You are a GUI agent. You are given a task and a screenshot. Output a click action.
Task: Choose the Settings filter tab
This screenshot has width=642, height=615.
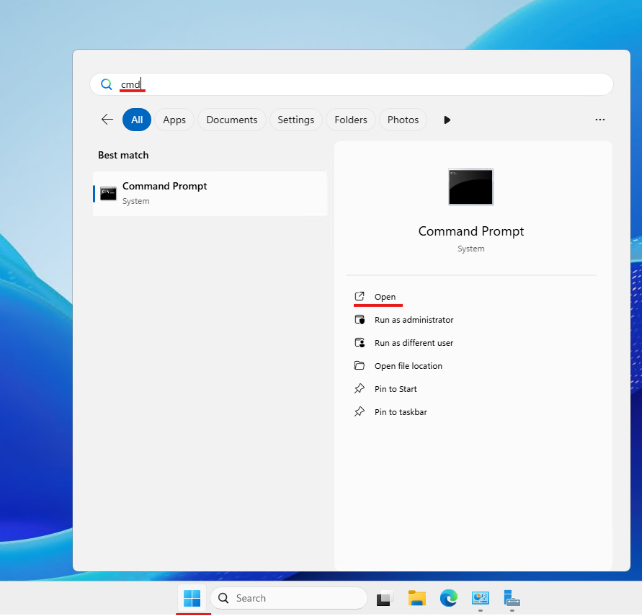296,120
